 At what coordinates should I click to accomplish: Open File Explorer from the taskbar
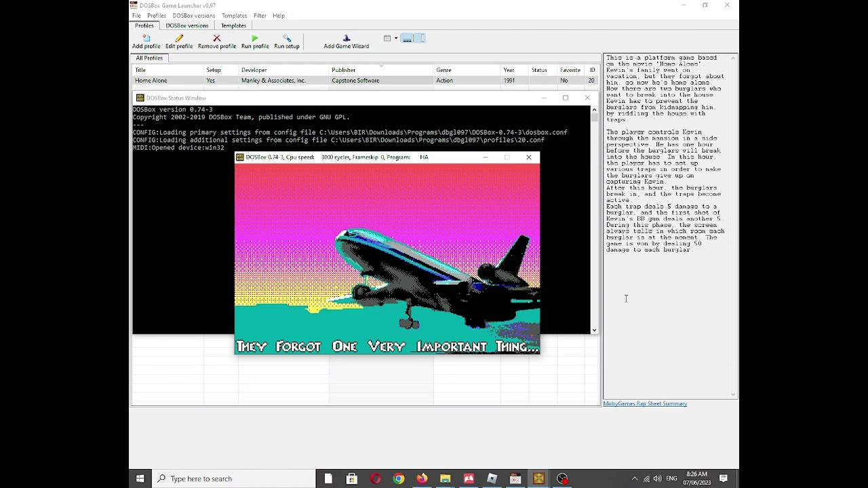pyautogui.click(x=445, y=479)
